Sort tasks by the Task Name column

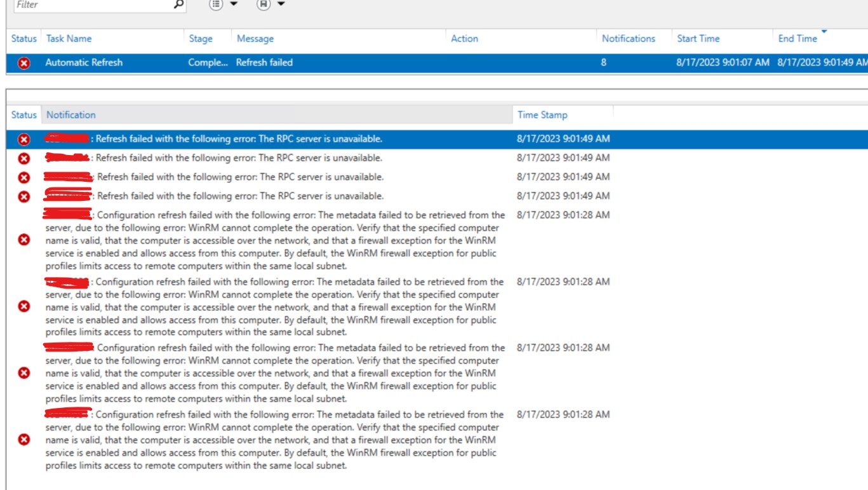tap(69, 39)
